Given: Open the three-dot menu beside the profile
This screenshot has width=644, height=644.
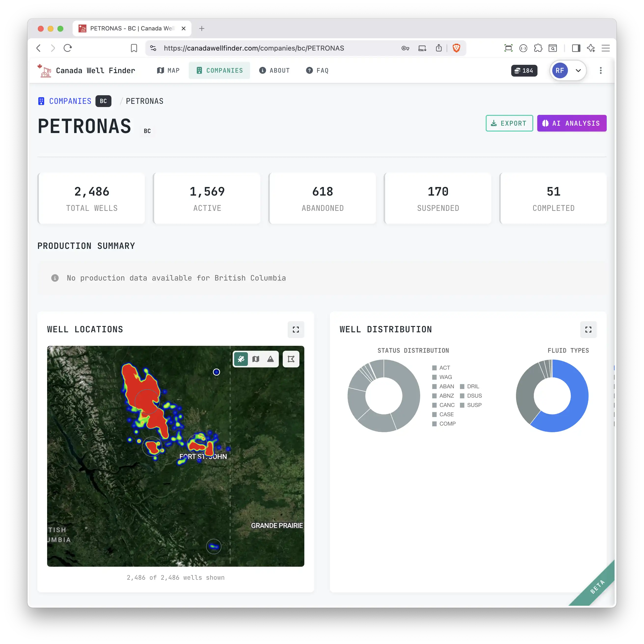Looking at the screenshot, I should pos(601,70).
